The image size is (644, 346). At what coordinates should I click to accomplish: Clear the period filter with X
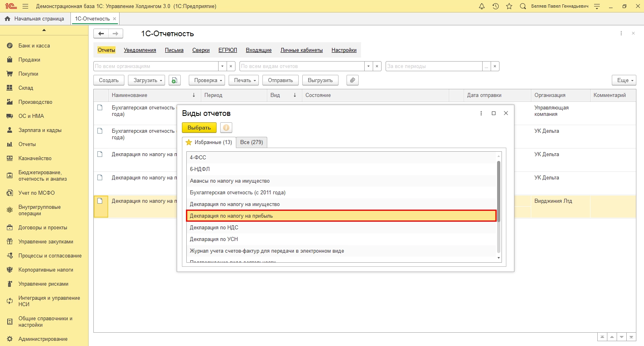pos(495,66)
